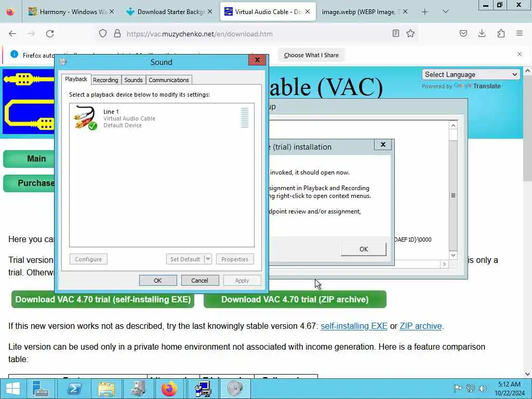Open the Sounds tab in Sound dialog
Viewport: 532px width, 399px height.
point(134,80)
